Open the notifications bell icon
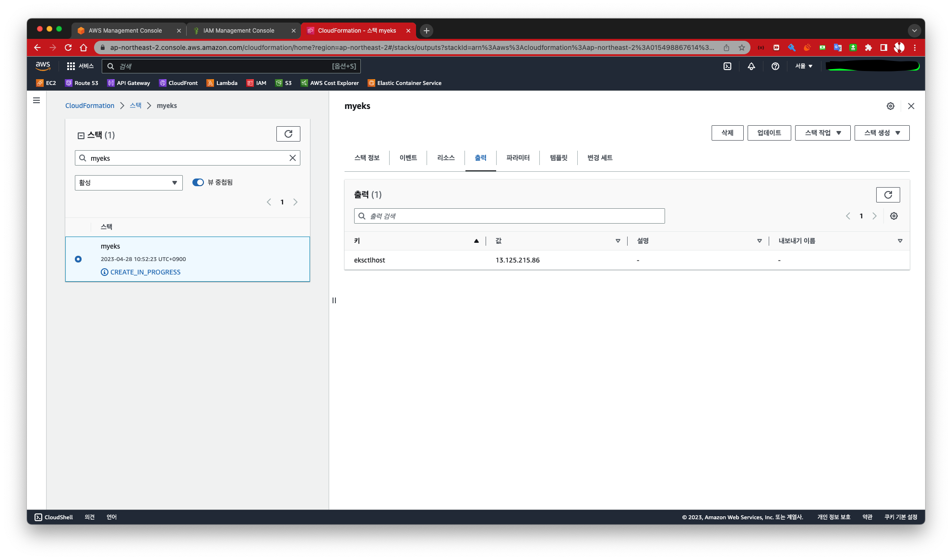 [751, 66]
